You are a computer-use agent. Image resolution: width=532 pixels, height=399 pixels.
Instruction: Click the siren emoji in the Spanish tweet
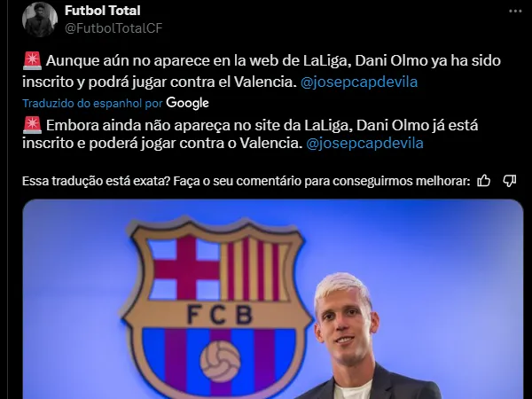(x=32, y=60)
